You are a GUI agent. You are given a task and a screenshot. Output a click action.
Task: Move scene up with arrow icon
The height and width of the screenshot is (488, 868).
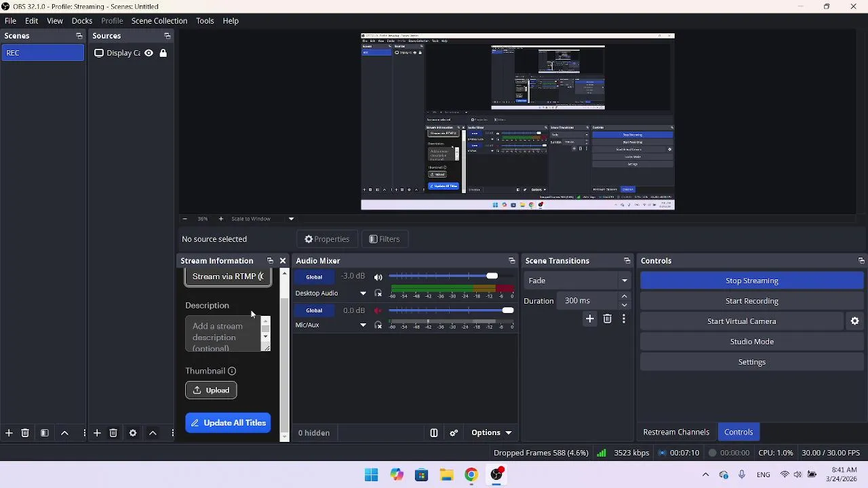click(x=65, y=433)
